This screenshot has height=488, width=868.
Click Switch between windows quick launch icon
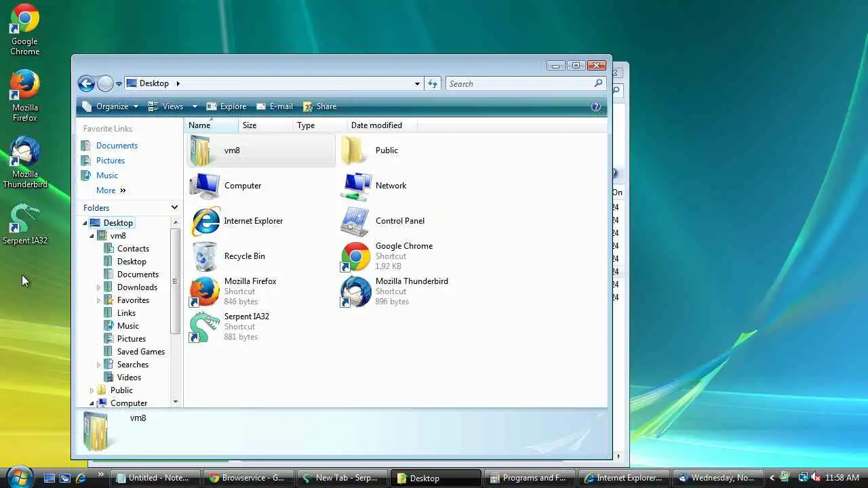tap(65, 478)
